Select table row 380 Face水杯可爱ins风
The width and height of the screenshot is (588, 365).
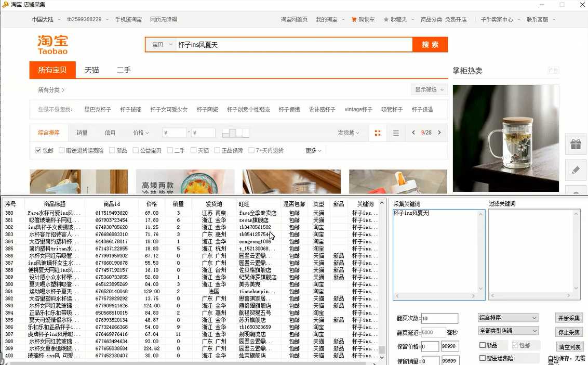(191, 213)
